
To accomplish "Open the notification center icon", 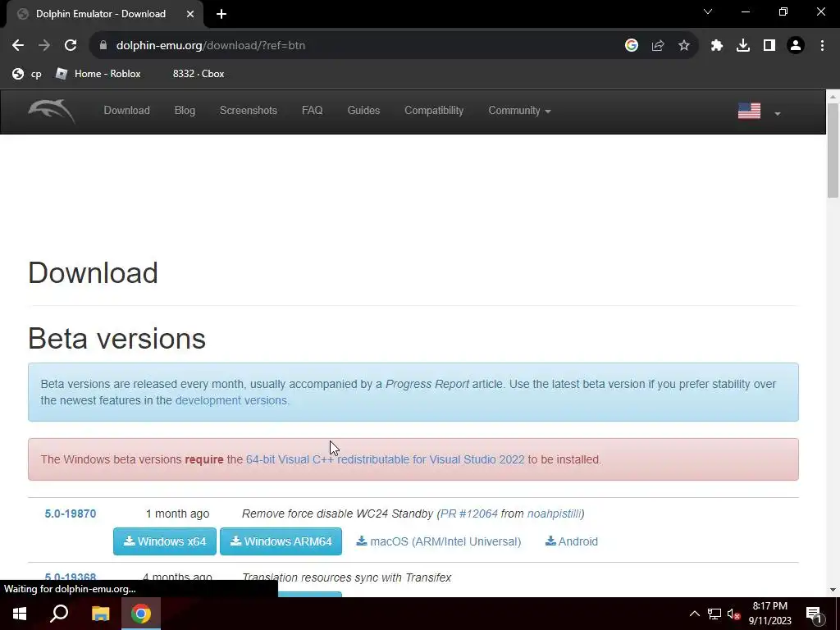I will tap(815, 614).
